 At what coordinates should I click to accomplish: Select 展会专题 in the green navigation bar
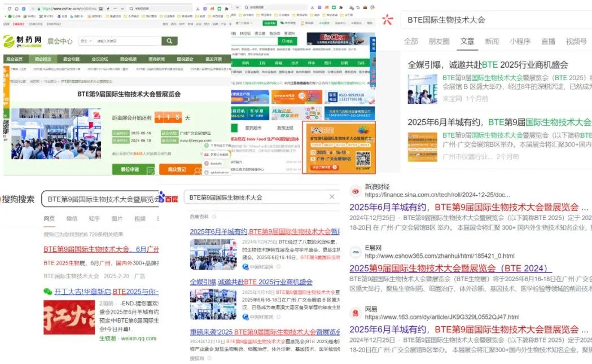(x=71, y=59)
